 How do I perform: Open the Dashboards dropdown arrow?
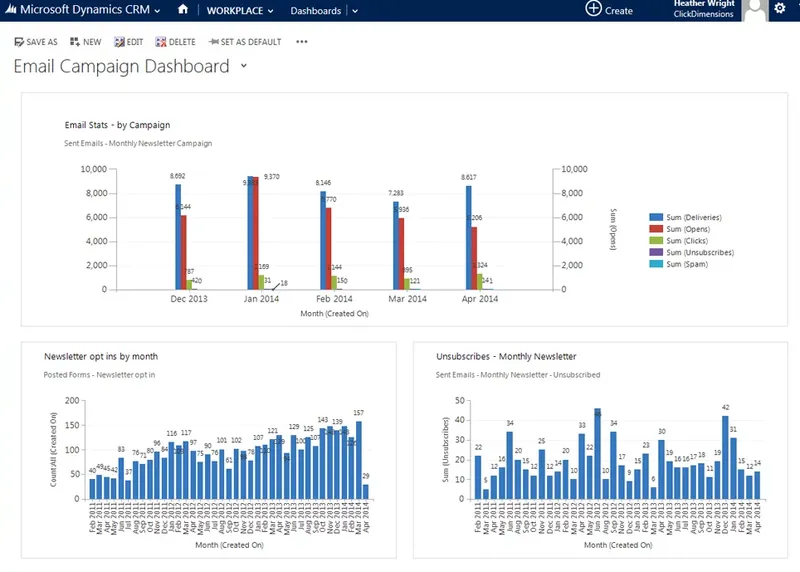pyautogui.click(x=355, y=11)
